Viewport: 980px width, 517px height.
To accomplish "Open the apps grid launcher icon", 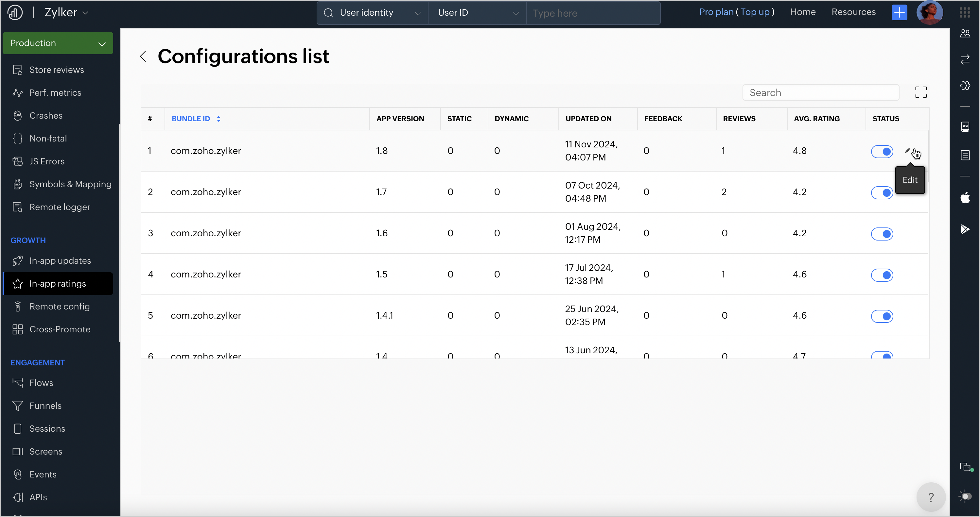I will [965, 12].
